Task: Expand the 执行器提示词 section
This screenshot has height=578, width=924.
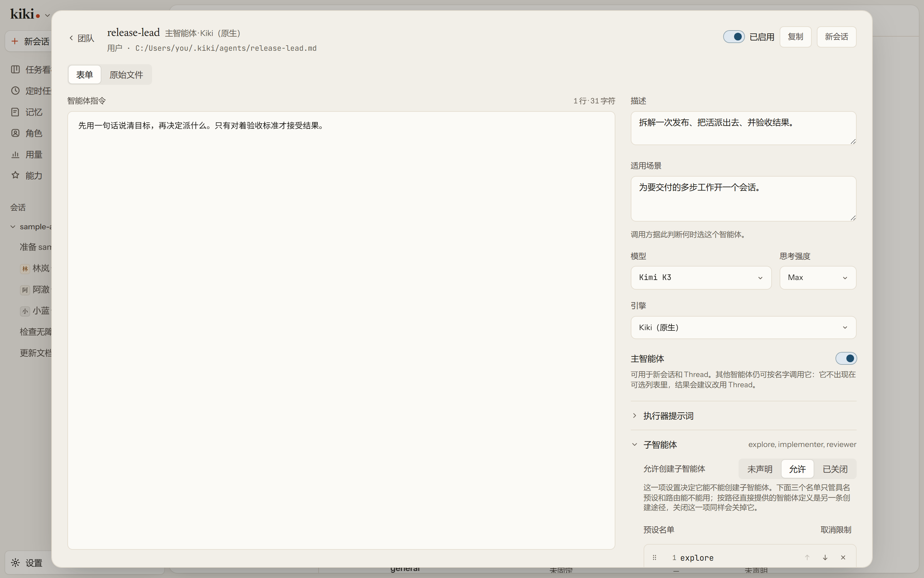Action: (743, 416)
